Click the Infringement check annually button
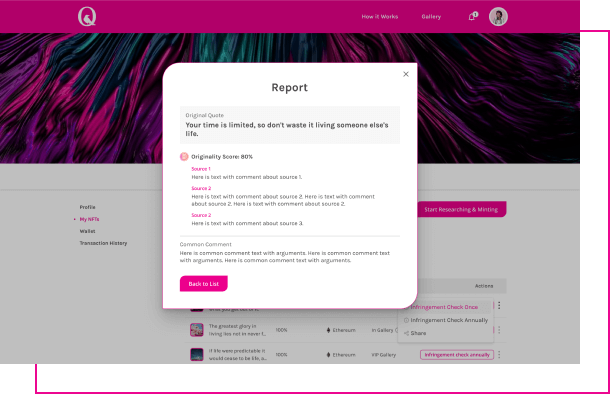The width and height of the screenshot is (610, 394). click(457, 355)
